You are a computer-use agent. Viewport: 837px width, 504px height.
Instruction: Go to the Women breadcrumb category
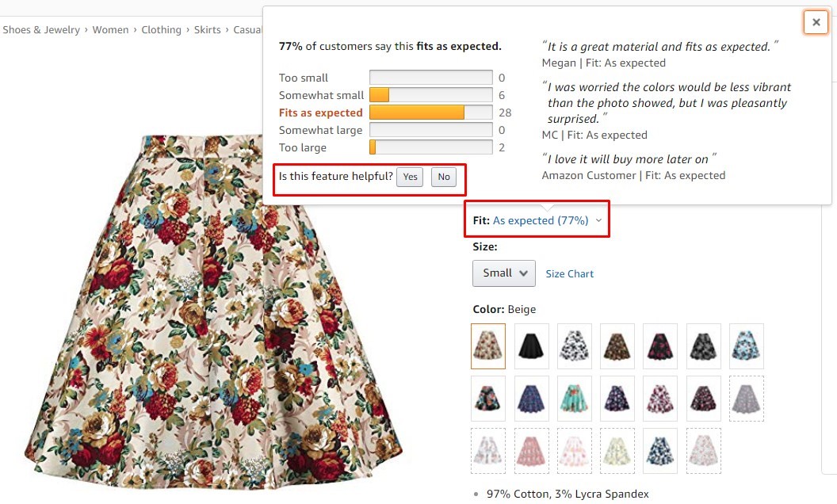[110, 29]
